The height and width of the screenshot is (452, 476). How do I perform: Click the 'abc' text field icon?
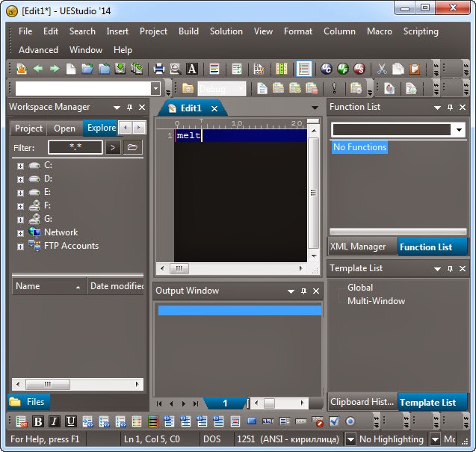coord(268,421)
